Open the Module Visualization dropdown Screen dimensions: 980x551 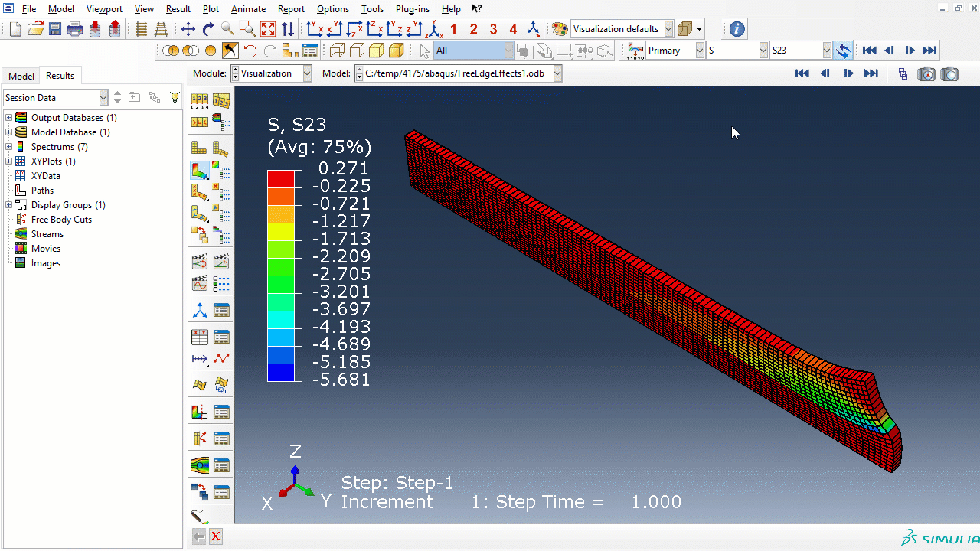pos(307,73)
